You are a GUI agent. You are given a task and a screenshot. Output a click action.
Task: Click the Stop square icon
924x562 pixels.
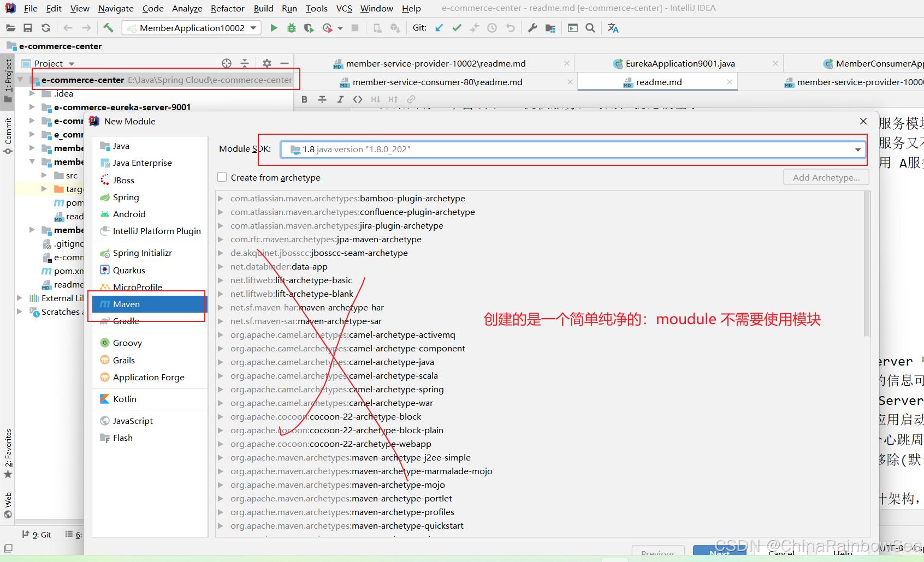click(x=355, y=28)
